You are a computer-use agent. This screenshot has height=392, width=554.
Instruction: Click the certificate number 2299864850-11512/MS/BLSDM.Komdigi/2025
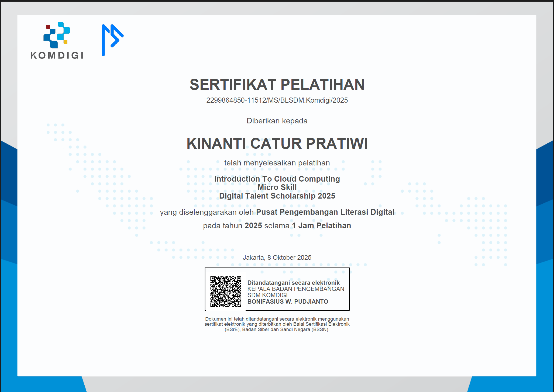click(x=277, y=100)
